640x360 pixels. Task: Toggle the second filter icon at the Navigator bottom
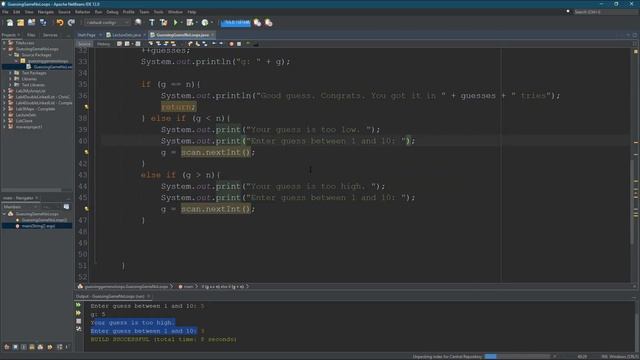coord(15,347)
